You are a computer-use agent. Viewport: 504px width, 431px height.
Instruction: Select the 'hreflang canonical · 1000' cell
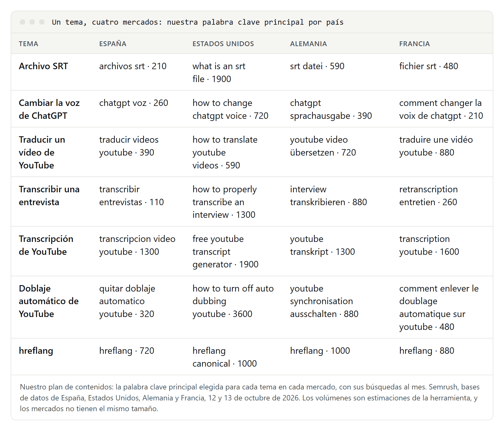pos(225,357)
